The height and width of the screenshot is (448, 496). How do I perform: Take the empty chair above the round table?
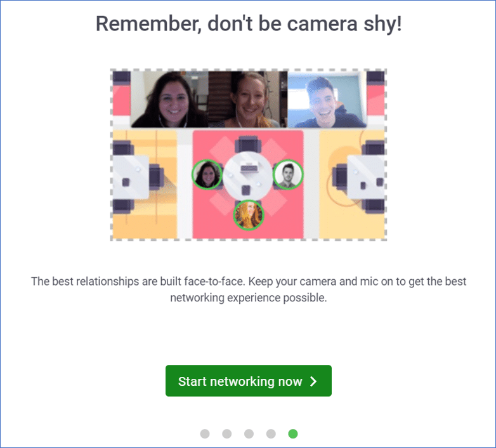click(248, 144)
